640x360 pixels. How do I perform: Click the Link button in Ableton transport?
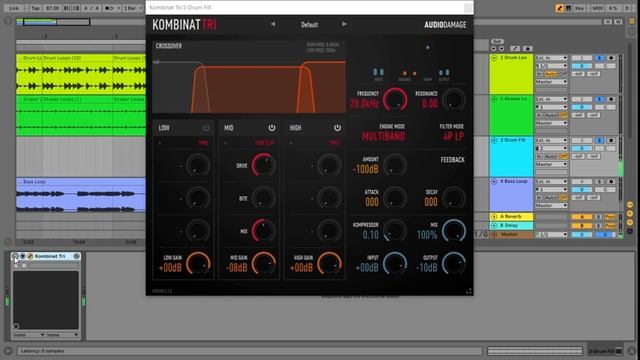pyautogui.click(x=14, y=8)
